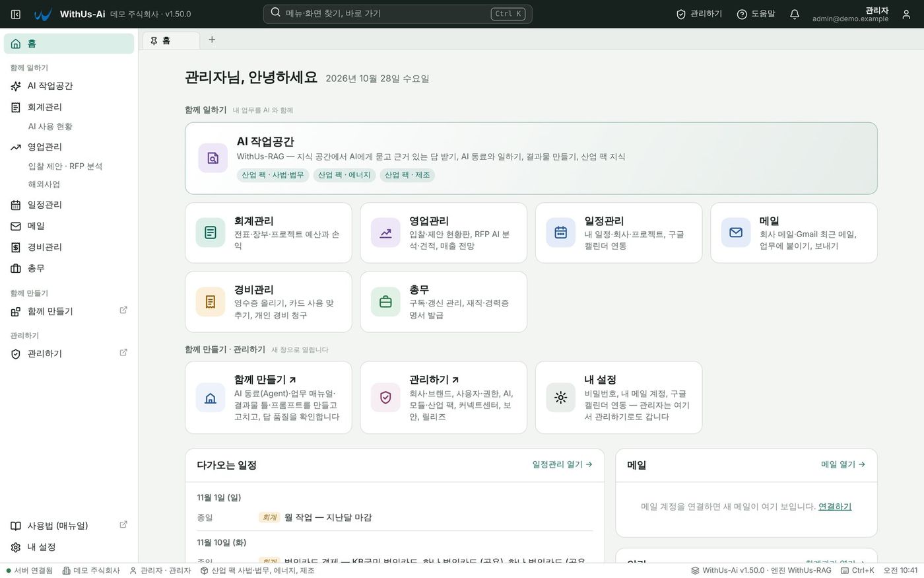Click the 일정관리 열기 link
This screenshot has width=924, height=578.
coord(562,464)
